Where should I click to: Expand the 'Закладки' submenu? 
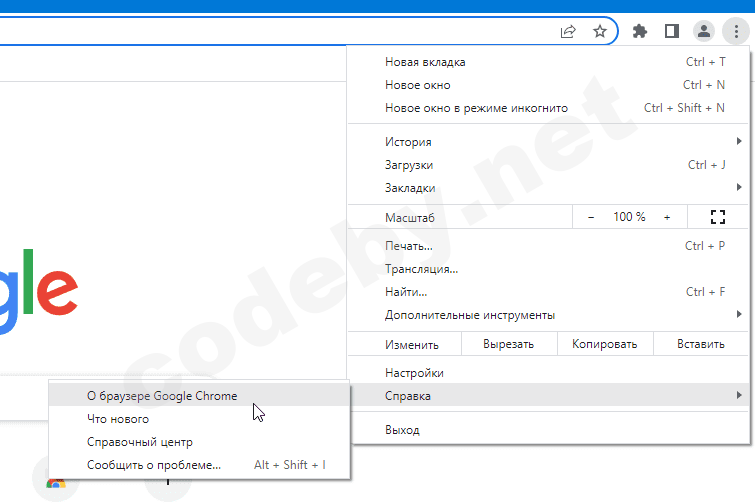(x=548, y=188)
